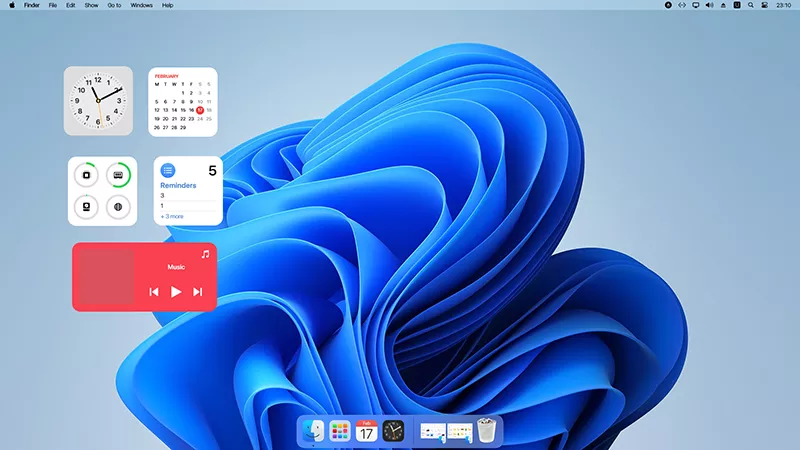Click the chip usage ring in stats widget
800x450 pixels.
[86, 175]
